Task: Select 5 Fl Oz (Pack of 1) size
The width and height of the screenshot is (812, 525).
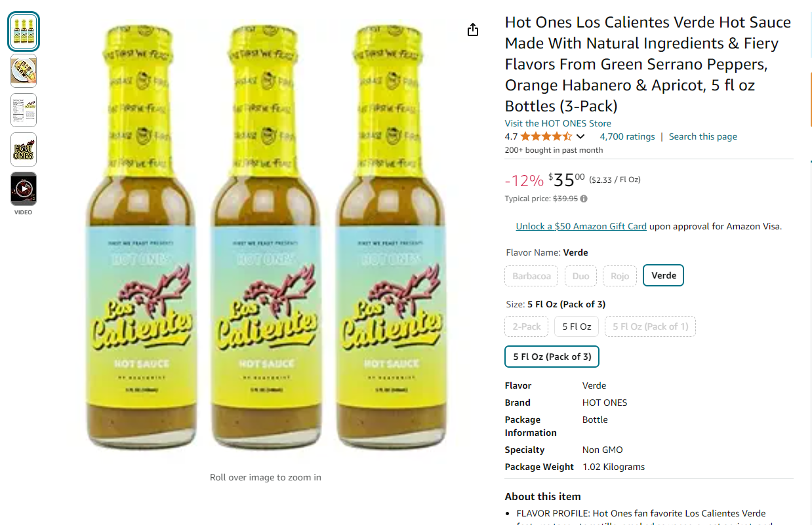Action: 651,326
